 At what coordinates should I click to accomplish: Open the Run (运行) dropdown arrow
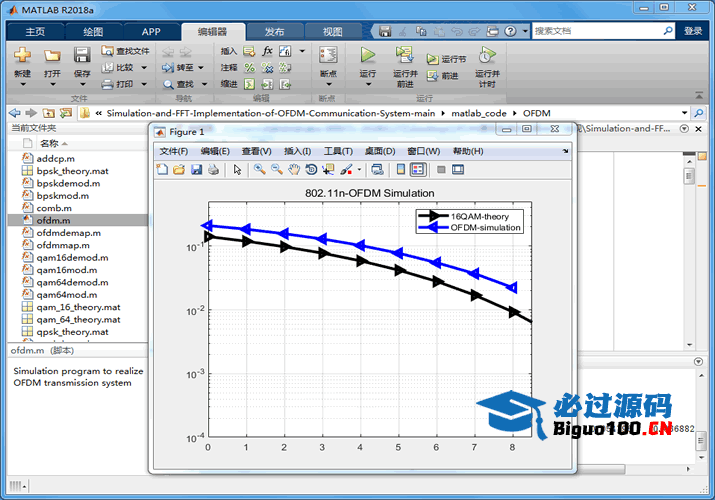pos(368,84)
